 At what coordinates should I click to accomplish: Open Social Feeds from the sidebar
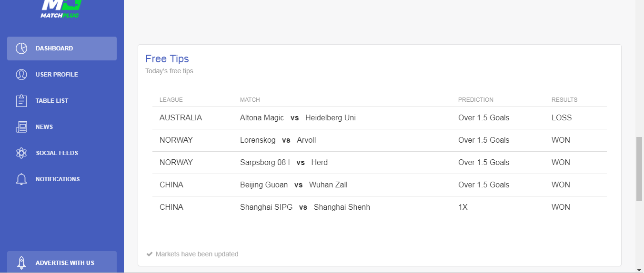point(57,153)
